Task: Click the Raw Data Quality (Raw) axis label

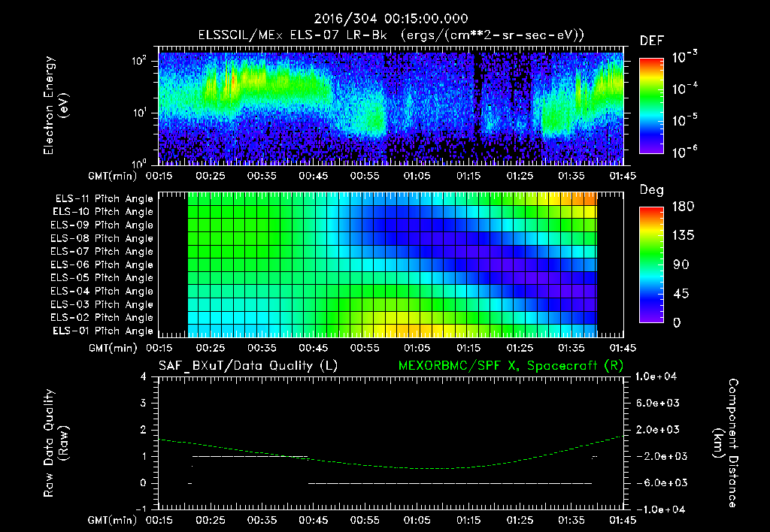Action: [56, 443]
